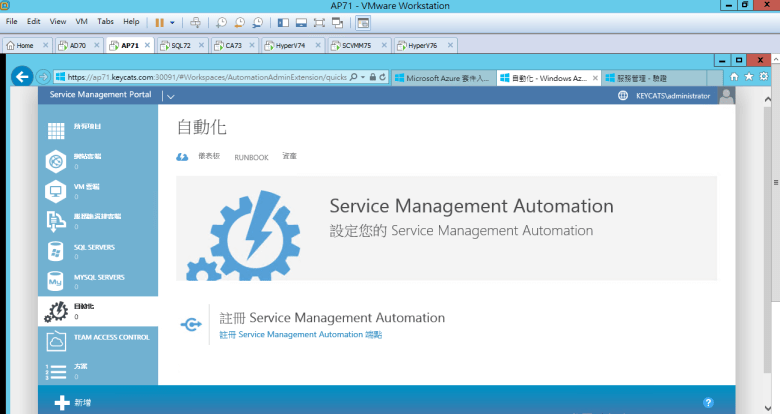Click the VMware pause button in toolbar
This screenshot has width=780, height=414.
click(x=159, y=21)
